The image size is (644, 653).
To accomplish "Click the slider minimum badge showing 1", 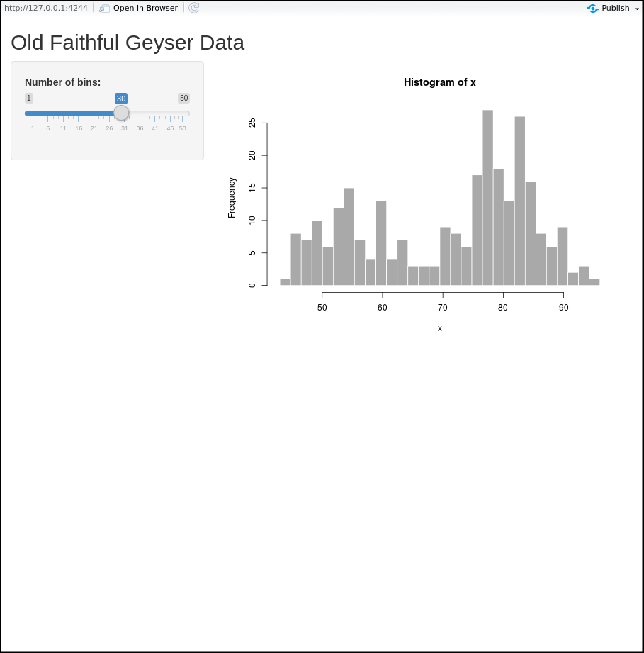I will [29, 98].
